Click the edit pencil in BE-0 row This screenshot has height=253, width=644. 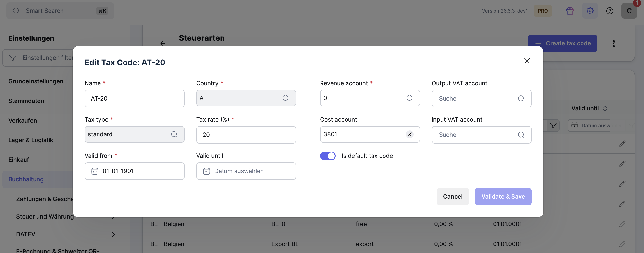pyautogui.click(x=622, y=224)
